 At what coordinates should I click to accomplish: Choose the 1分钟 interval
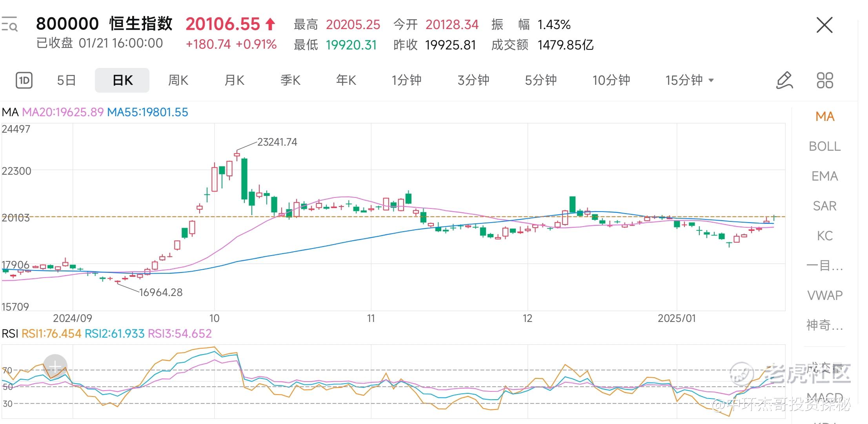pyautogui.click(x=406, y=80)
